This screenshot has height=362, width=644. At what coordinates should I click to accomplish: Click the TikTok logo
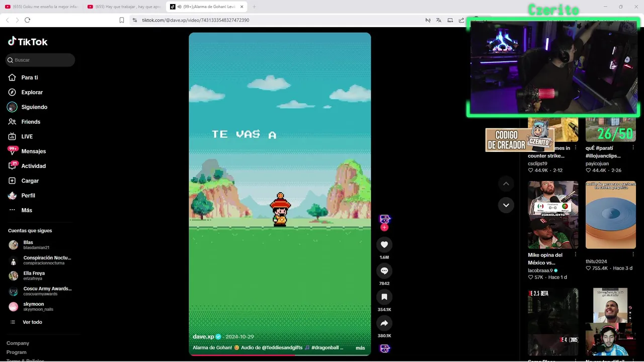pyautogui.click(x=28, y=42)
